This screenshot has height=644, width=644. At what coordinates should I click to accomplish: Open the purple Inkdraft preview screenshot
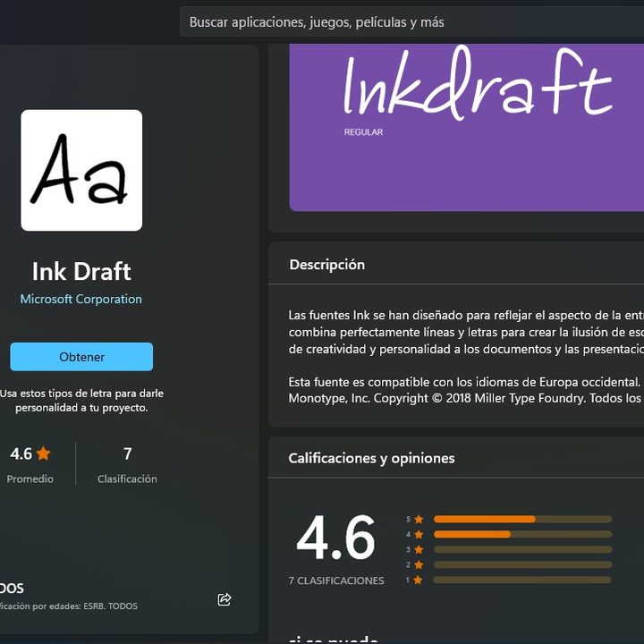coord(467,127)
